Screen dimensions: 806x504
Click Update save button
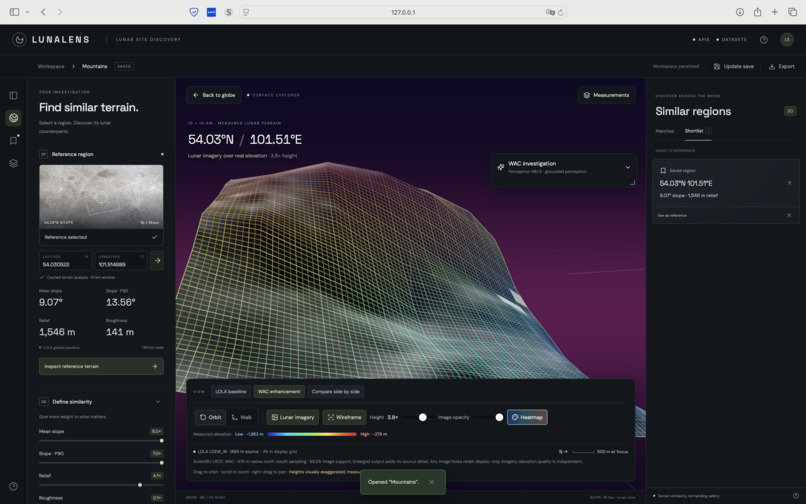pyautogui.click(x=734, y=66)
